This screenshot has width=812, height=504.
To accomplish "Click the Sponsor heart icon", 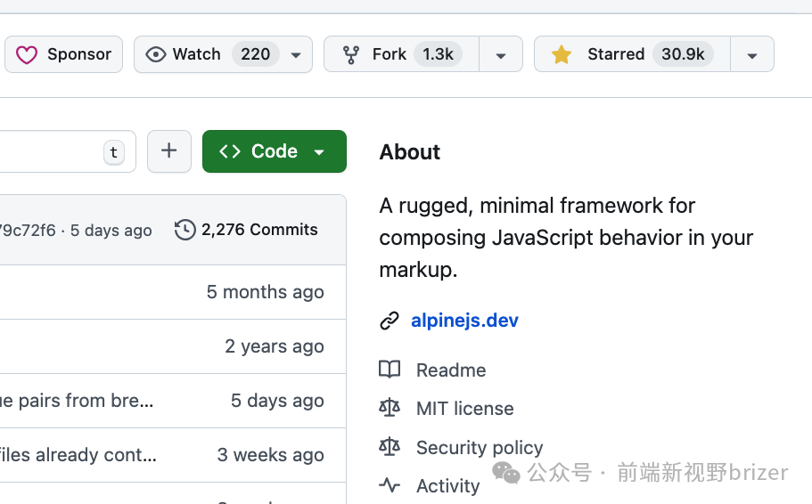I will (x=28, y=54).
